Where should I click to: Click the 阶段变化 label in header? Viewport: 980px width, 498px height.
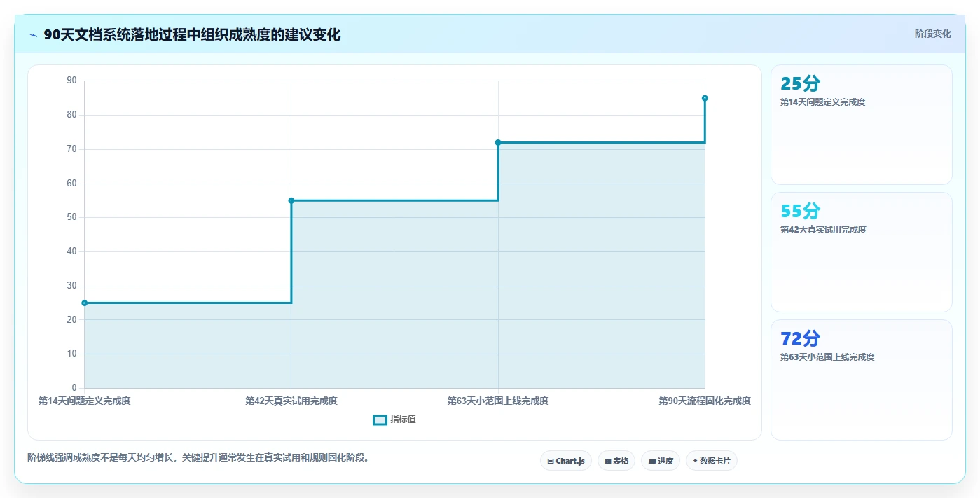tap(933, 34)
